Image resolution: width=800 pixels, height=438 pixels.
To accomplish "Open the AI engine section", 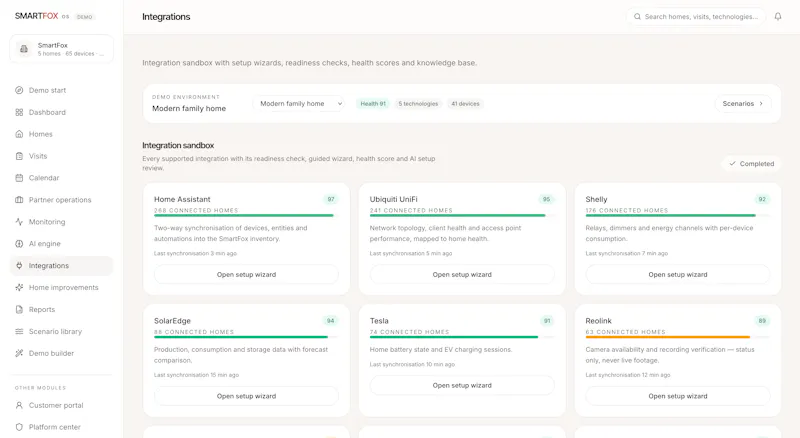I will [x=61, y=244].
